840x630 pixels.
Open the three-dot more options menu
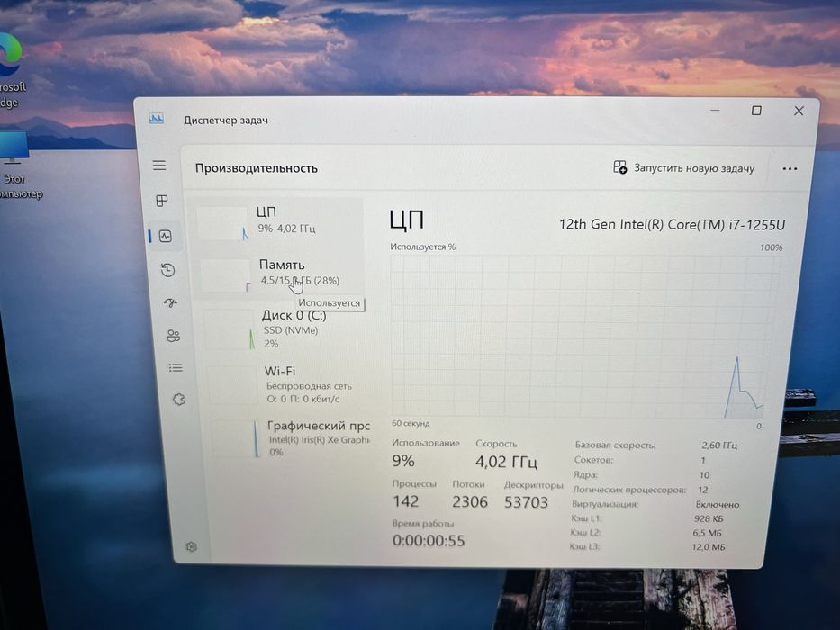[x=790, y=169]
